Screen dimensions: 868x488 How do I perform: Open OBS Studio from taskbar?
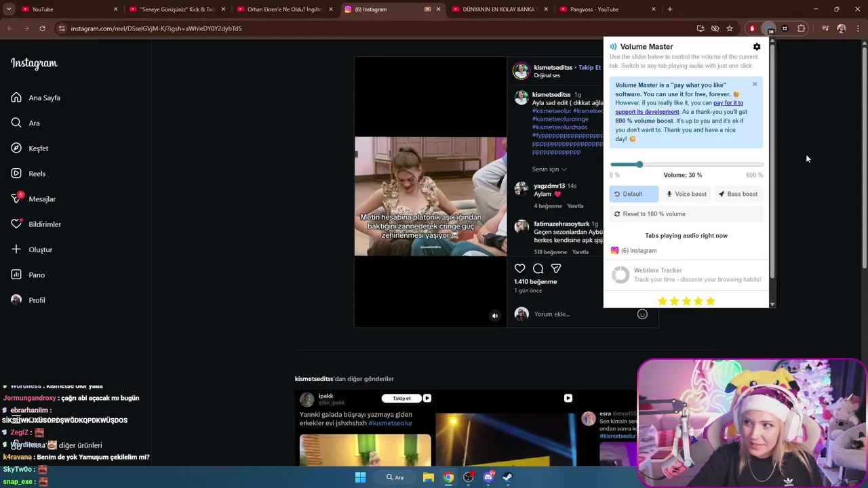(x=469, y=477)
